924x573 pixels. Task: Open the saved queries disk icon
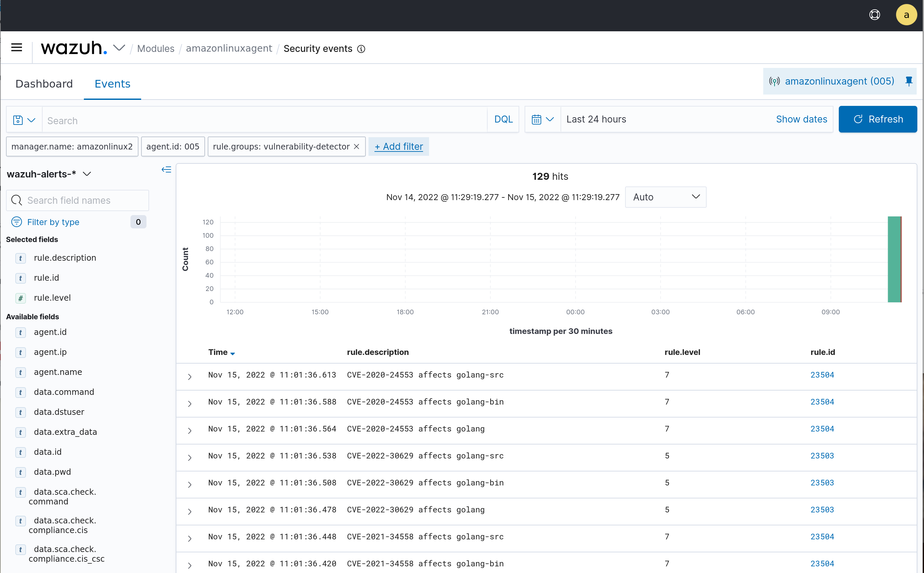point(18,120)
